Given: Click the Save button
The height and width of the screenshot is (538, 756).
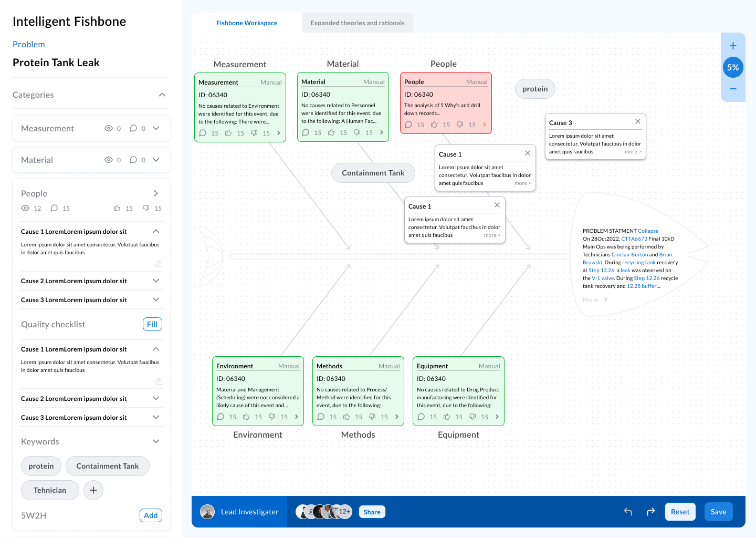Looking at the screenshot, I should [x=718, y=511].
